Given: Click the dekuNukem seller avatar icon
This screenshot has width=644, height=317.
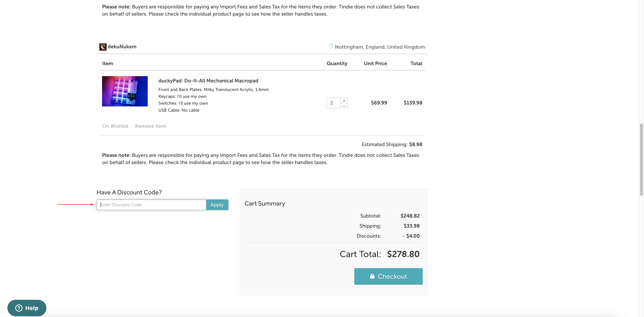Looking at the screenshot, I should pos(103,47).
